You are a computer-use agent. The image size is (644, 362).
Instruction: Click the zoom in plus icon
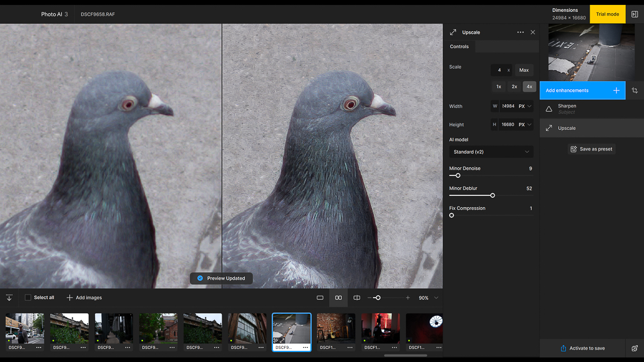coord(408,298)
